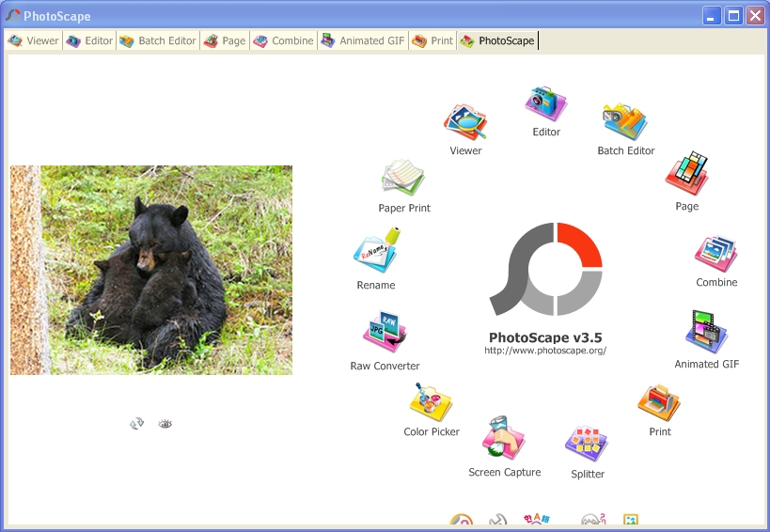Viewport: 770px width, 532px height.
Task: Open the Print icon in the circle
Action: point(659,403)
